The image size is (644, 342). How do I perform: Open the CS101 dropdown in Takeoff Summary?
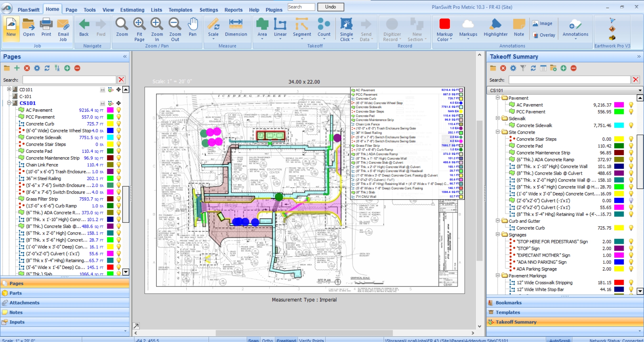click(x=640, y=90)
